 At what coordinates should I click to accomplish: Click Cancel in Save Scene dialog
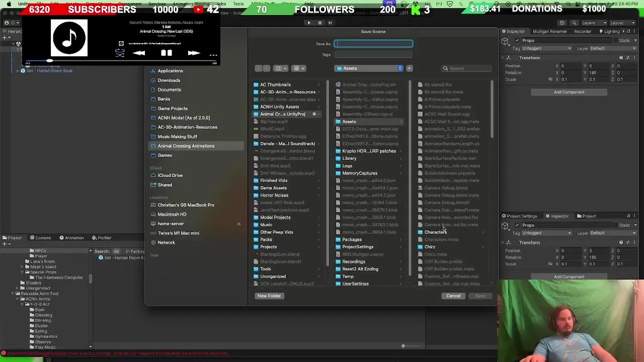(x=453, y=296)
